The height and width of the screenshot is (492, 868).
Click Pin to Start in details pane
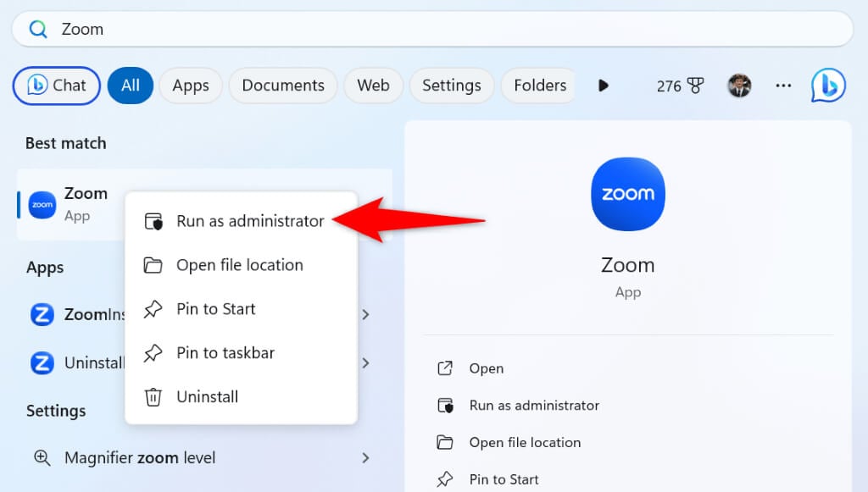[504, 479]
